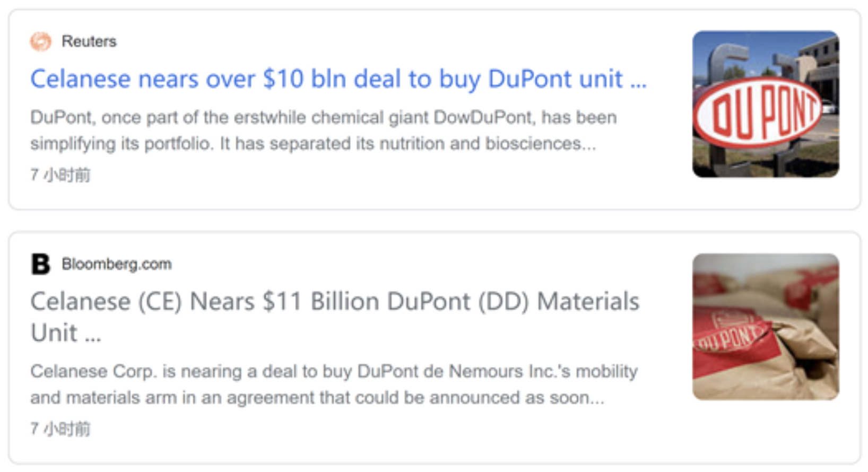Image resolution: width=868 pixels, height=472 pixels.
Task: Click the DuPont sign thumbnail image
Action: coord(766,104)
